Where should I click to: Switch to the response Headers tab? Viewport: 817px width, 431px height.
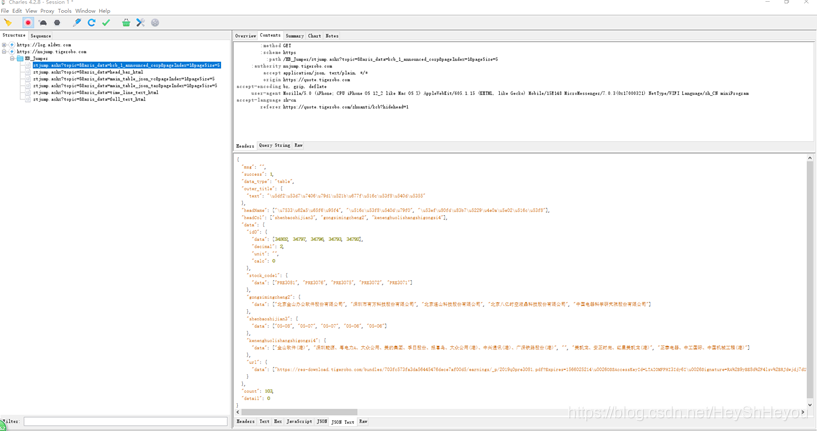pyautogui.click(x=245, y=421)
